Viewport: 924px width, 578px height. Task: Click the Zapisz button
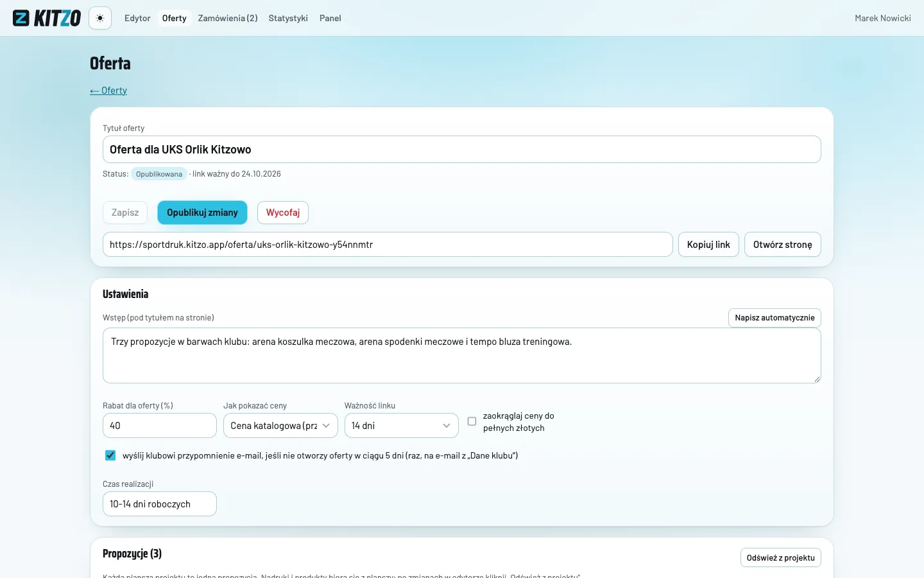click(125, 213)
